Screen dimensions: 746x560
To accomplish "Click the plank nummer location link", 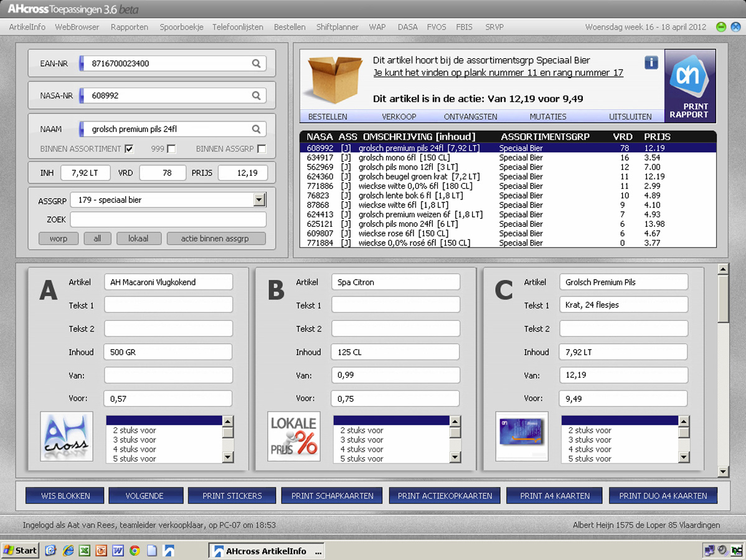I will [x=498, y=73].
